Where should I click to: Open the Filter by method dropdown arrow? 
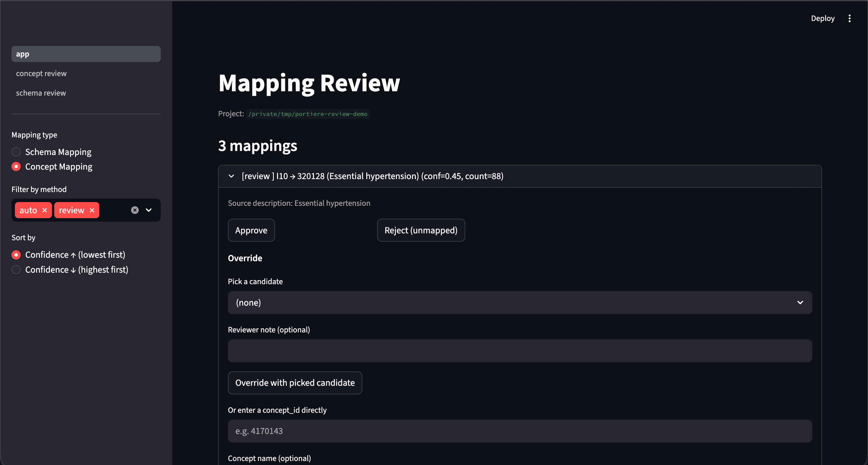tap(149, 210)
